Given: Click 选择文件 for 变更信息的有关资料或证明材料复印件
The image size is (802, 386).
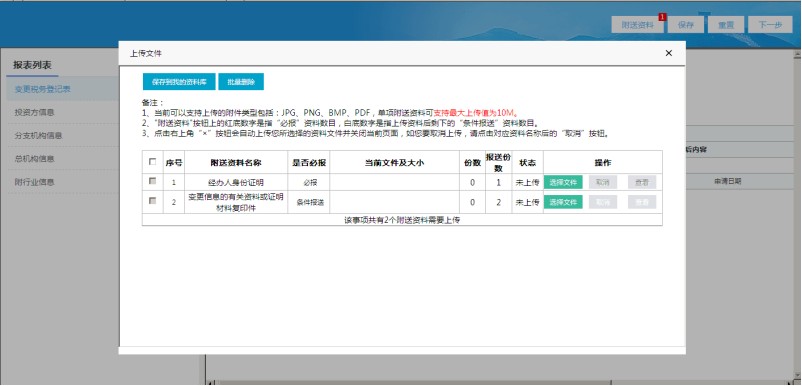Looking at the screenshot, I should coord(563,202).
